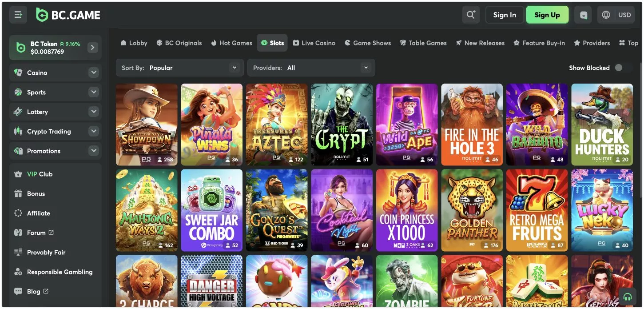Open the Providers All dropdown
The width and height of the screenshot is (644, 309).
(311, 68)
